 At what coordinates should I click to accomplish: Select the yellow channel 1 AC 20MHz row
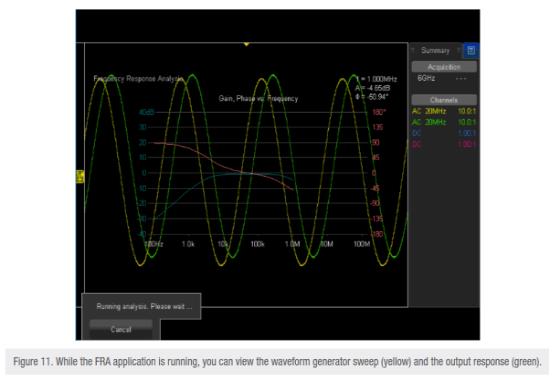click(x=444, y=111)
